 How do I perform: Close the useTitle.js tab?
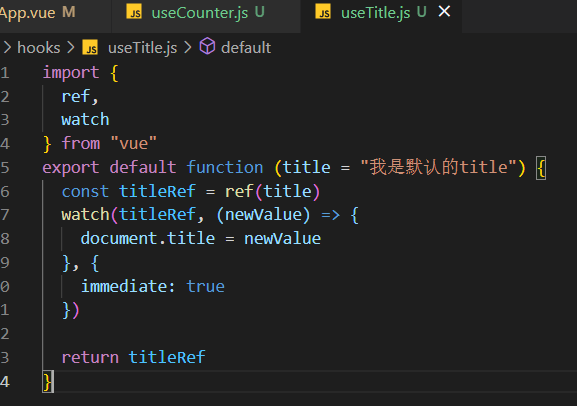(x=445, y=12)
